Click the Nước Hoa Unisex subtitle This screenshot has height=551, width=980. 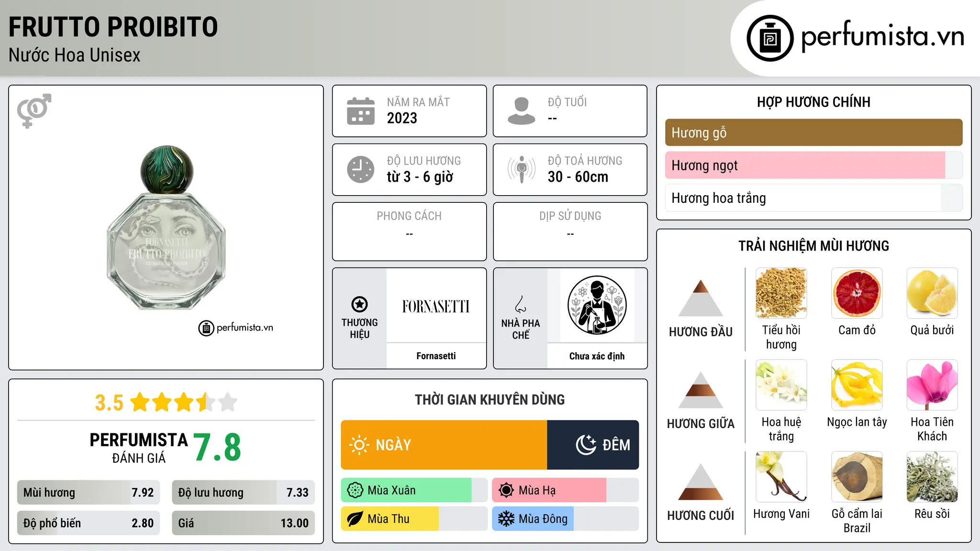pos(75,55)
